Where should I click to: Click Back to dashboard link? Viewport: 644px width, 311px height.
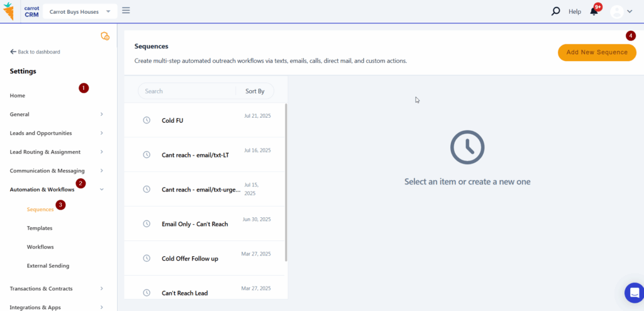tap(35, 52)
